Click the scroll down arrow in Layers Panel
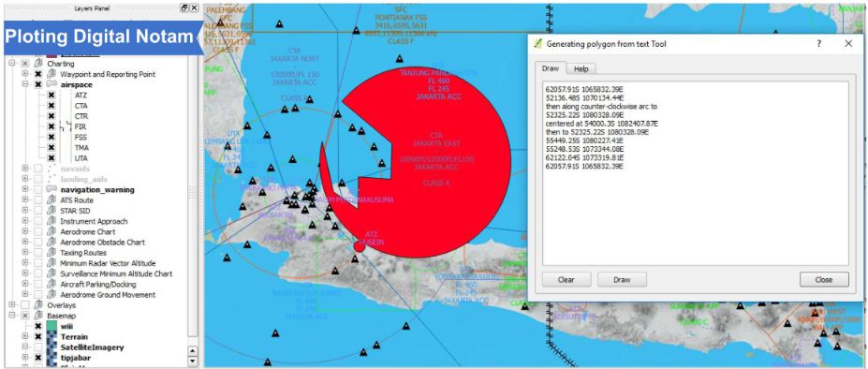Screen dimensions: 868x369 pyautogui.click(x=193, y=361)
